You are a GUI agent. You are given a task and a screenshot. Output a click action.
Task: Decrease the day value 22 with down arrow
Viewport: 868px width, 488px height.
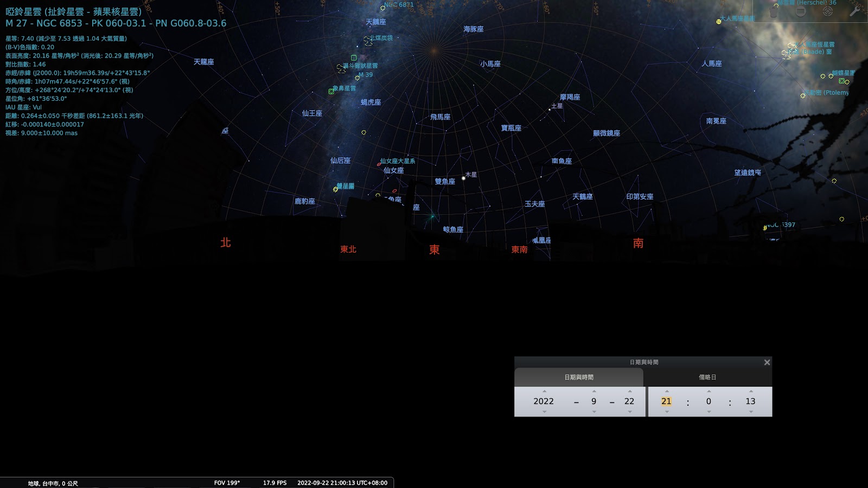click(x=629, y=412)
